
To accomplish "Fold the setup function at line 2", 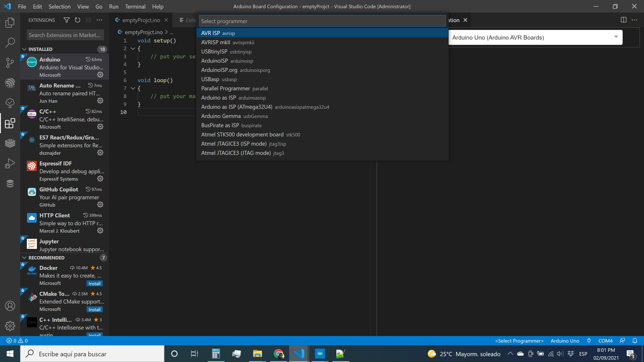I will pyautogui.click(x=133, y=48).
